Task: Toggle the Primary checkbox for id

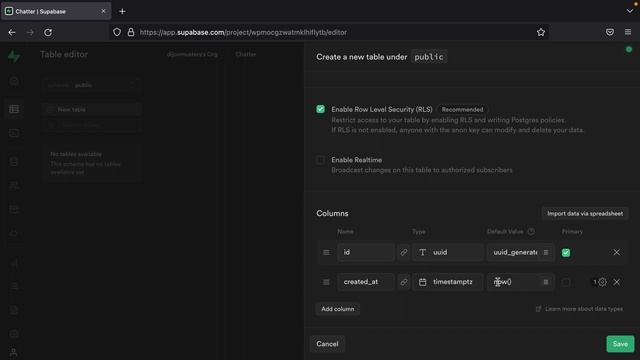Action: coord(566,253)
